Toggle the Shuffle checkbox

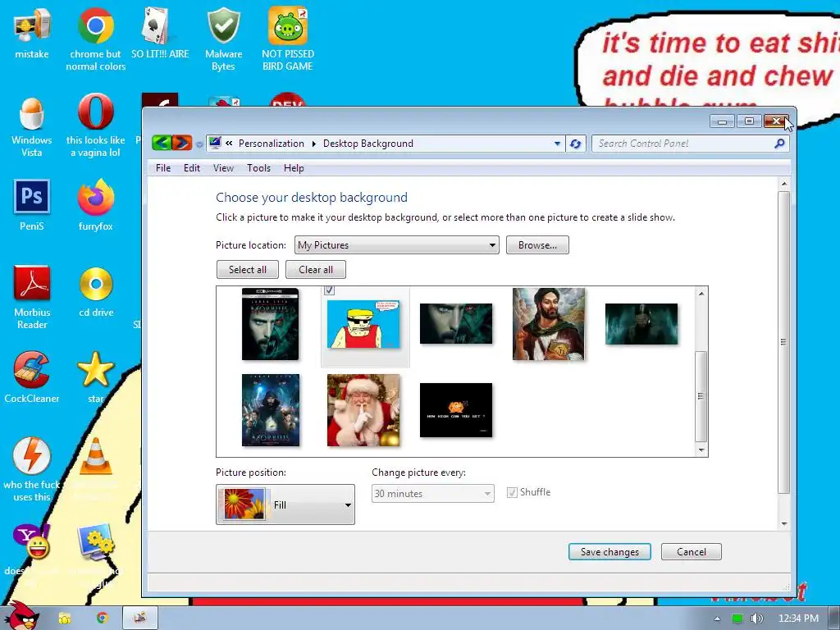tap(512, 492)
